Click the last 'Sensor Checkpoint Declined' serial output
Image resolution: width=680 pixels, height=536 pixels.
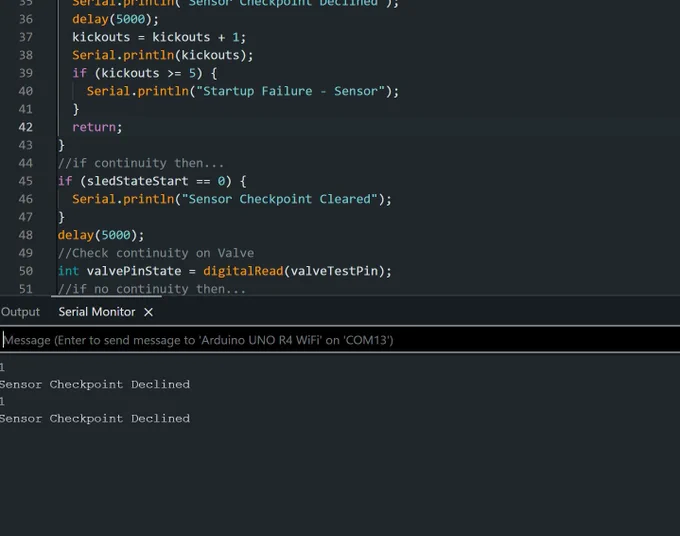(x=95, y=418)
